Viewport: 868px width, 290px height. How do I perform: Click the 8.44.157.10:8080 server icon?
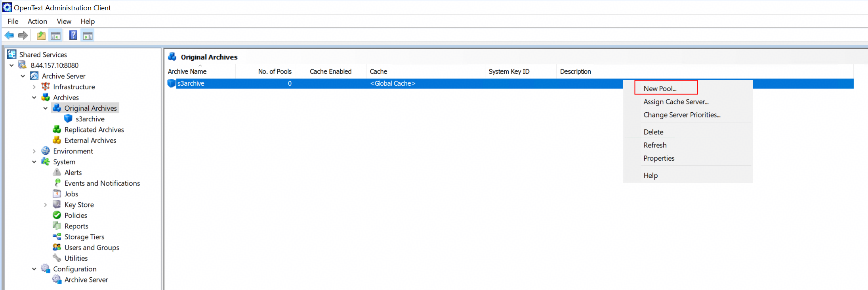tap(23, 65)
